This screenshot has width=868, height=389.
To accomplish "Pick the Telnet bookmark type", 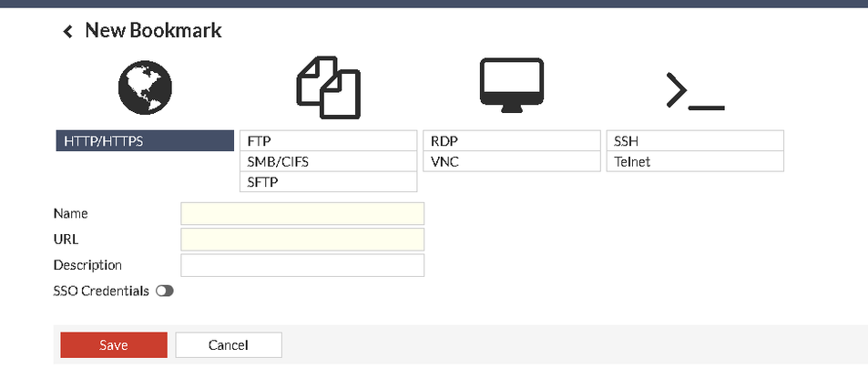I will 695,161.
